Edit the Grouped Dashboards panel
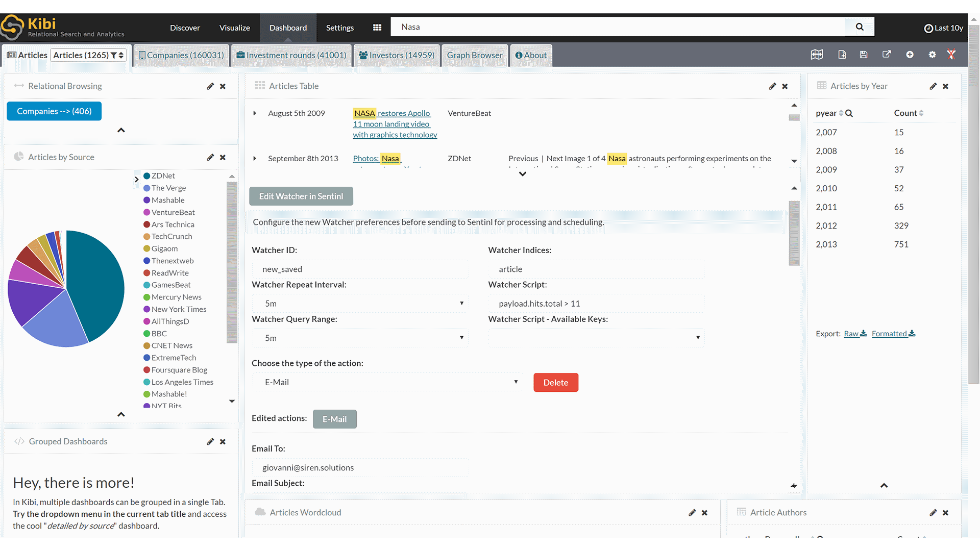 [210, 441]
